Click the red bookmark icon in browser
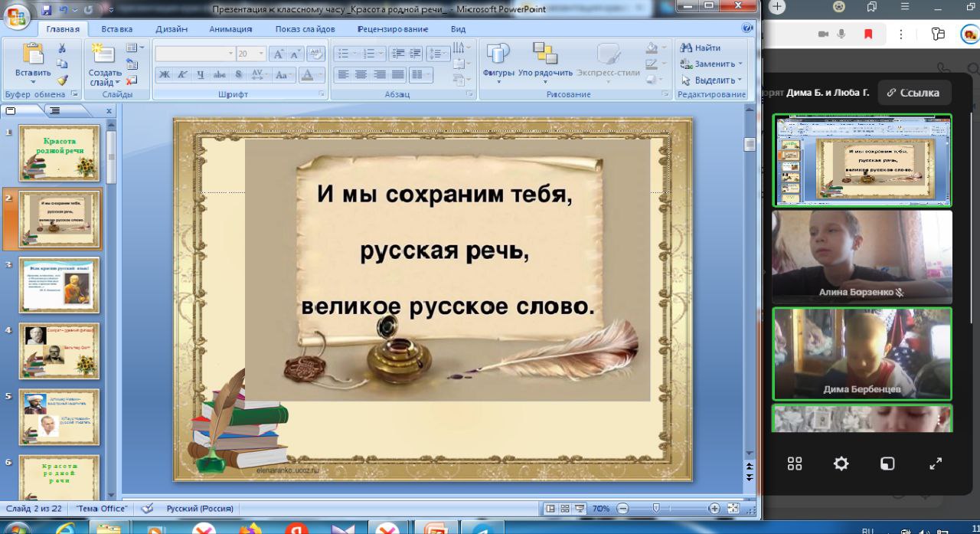Viewport: 980px width, 534px height. pos(868,34)
